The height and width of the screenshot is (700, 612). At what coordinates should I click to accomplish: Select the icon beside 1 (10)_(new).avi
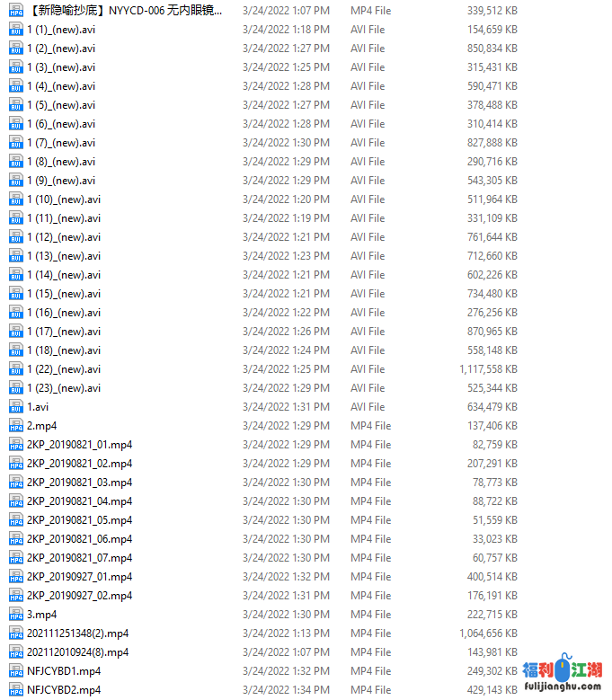click(16, 199)
